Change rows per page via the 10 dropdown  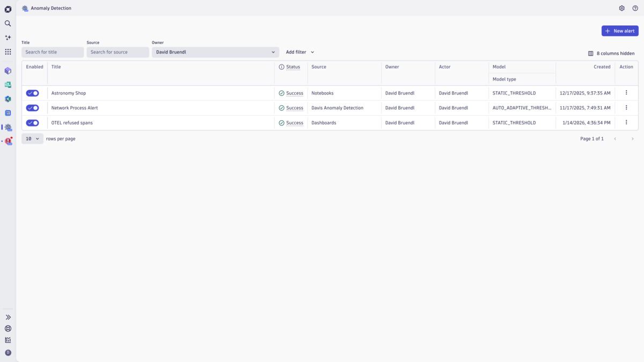32,138
